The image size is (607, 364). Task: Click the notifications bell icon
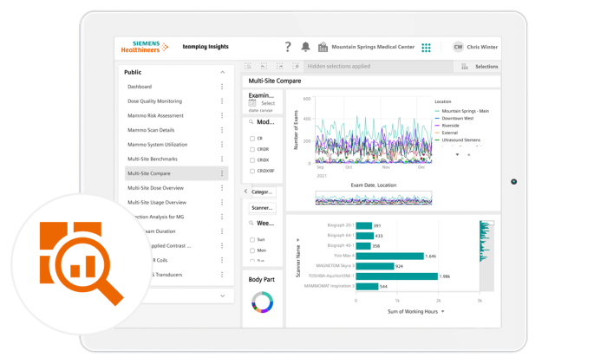tap(305, 47)
